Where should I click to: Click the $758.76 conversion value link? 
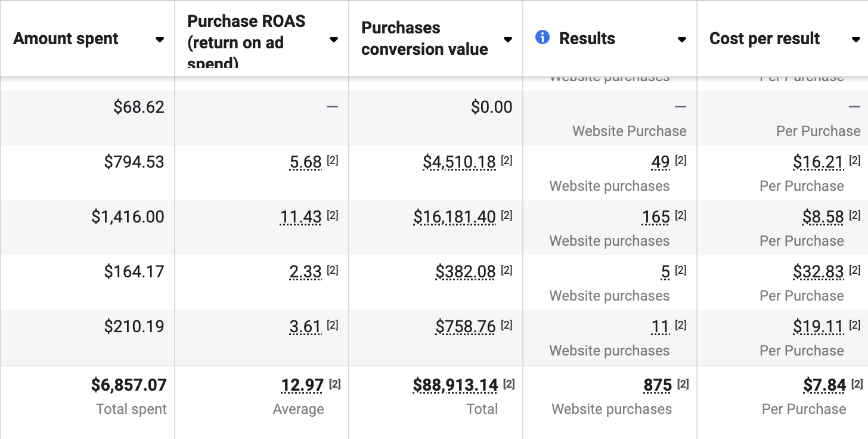click(466, 326)
